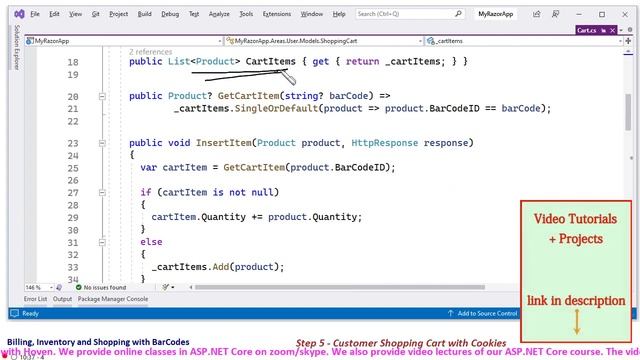Click the Ready status text
Viewport: 640px width, 360px height.
click(x=30, y=313)
